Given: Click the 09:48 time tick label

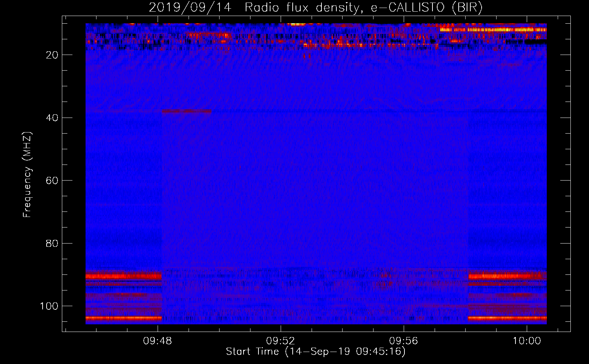Looking at the screenshot, I should coord(158,341).
